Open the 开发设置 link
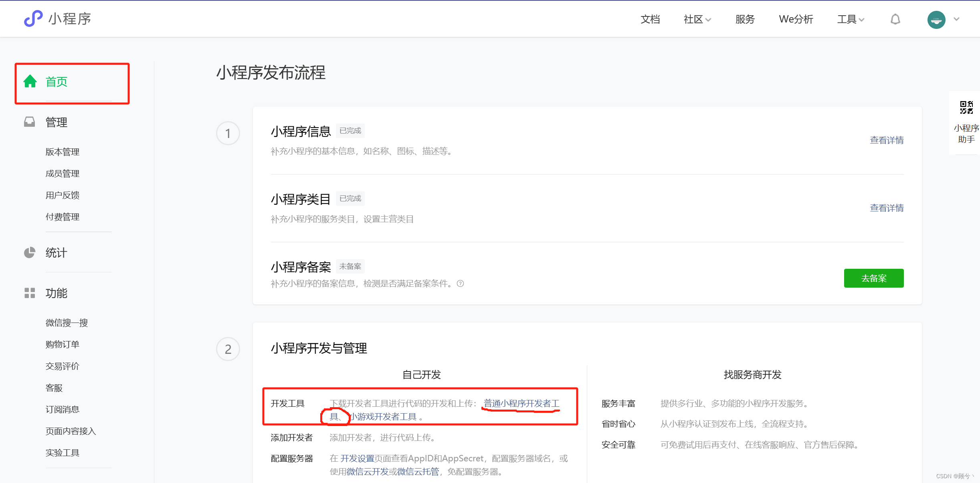Screen dimensions: 980x483 pos(357,458)
